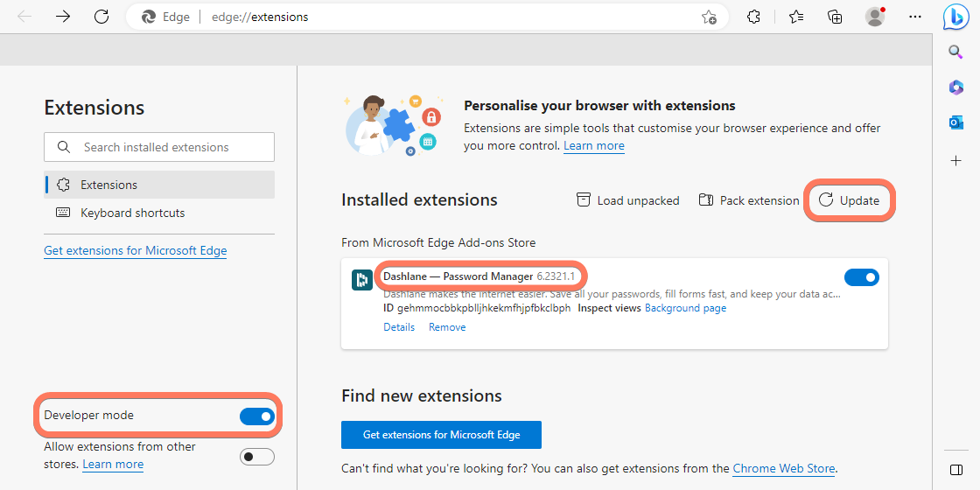Viewport: 980px width, 490px height.
Task: Select Extensions in left navigation
Action: pyautogui.click(x=159, y=185)
